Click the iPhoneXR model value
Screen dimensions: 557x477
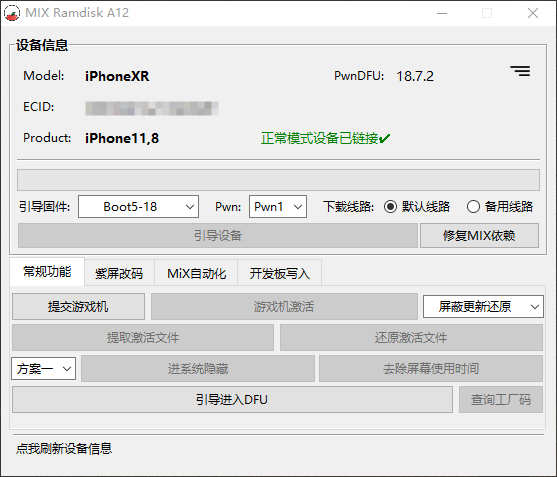117,76
